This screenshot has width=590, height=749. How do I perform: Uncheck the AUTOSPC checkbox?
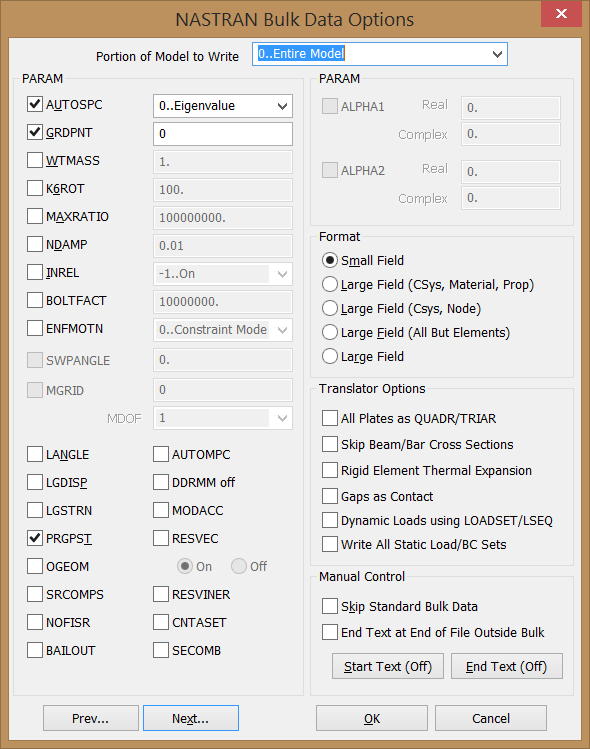coord(35,104)
